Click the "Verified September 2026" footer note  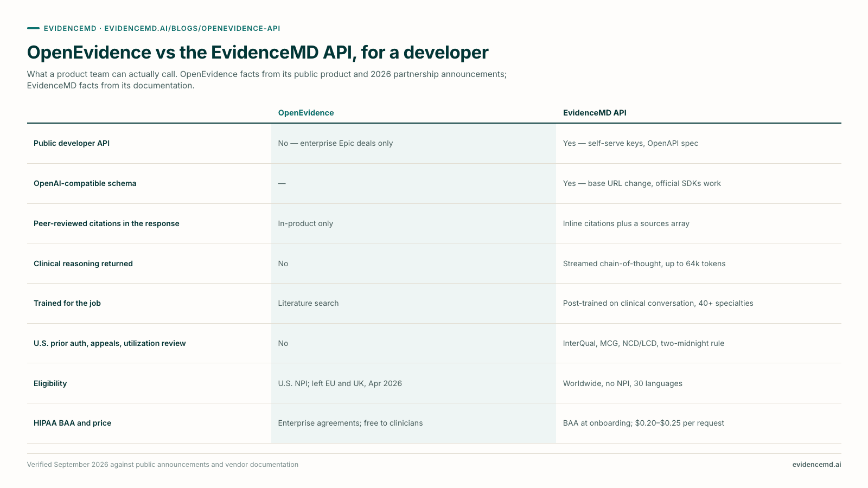[163, 465]
